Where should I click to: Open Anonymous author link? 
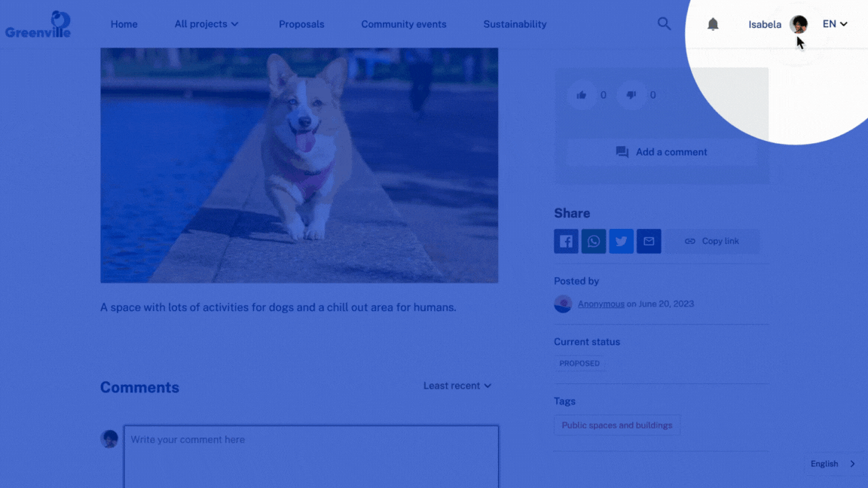pyautogui.click(x=601, y=303)
